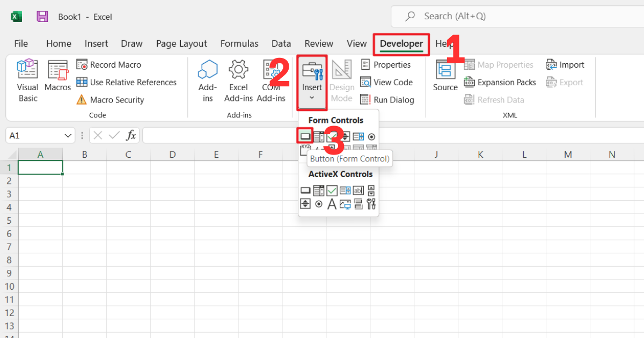Switch to the Insert ribbon tab

click(x=96, y=44)
